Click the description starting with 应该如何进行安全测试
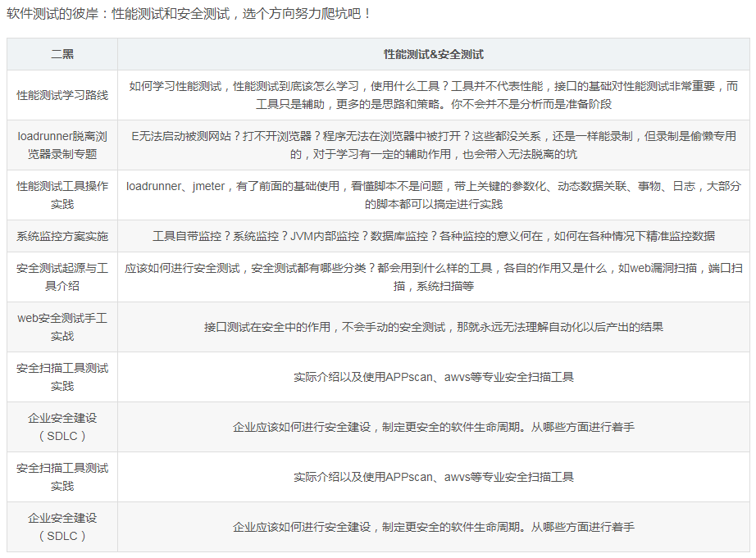 coord(434,277)
